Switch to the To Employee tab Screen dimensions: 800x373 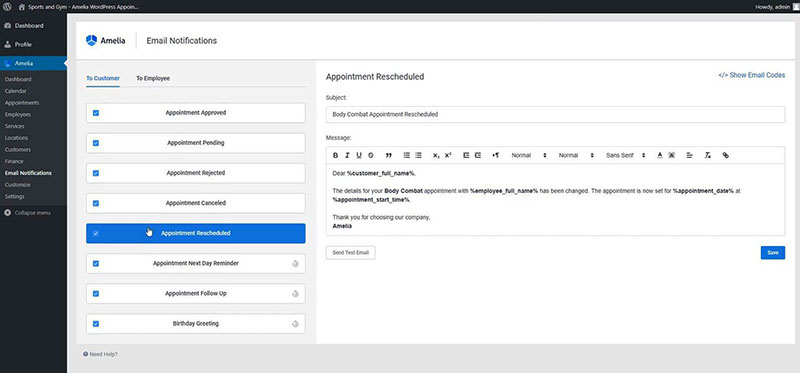pos(153,79)
